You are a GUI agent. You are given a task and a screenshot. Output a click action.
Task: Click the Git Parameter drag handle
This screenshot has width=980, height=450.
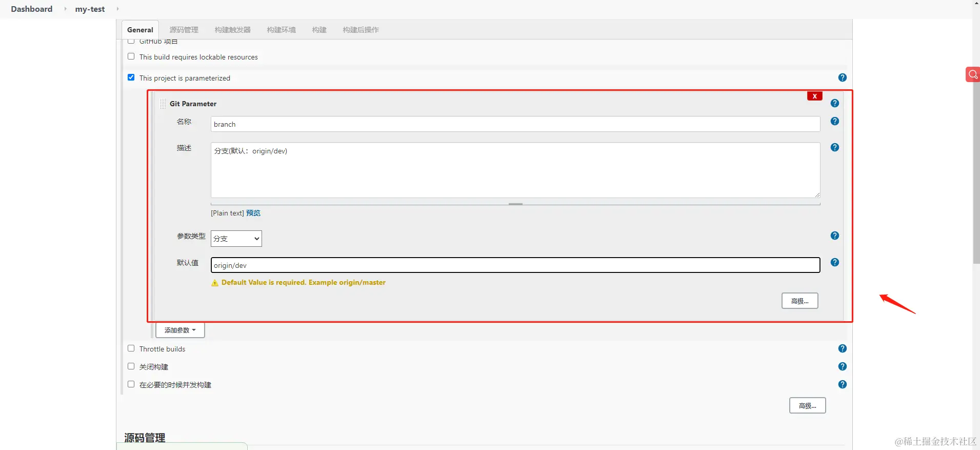[x=163, y=104]
